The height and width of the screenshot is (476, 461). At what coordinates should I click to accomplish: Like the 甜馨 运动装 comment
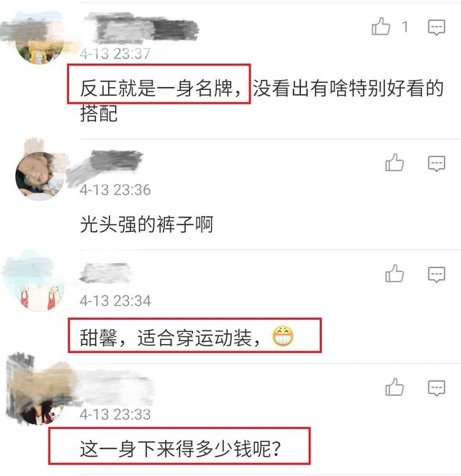(395, 274)
